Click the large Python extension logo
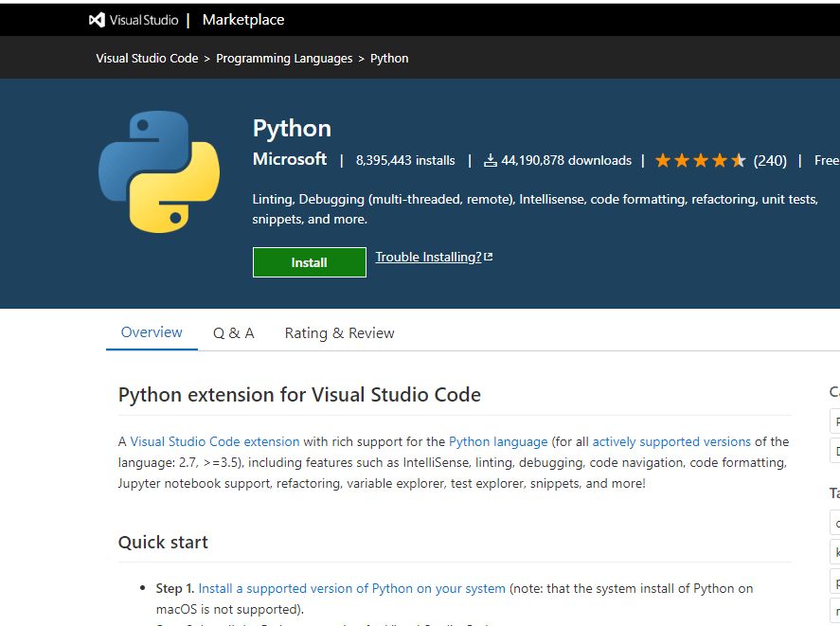840x626 pixels. [x=159, y=171]
